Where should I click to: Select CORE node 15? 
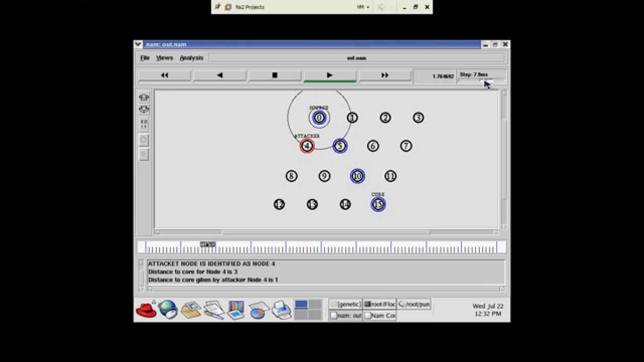tap(378, 204)
